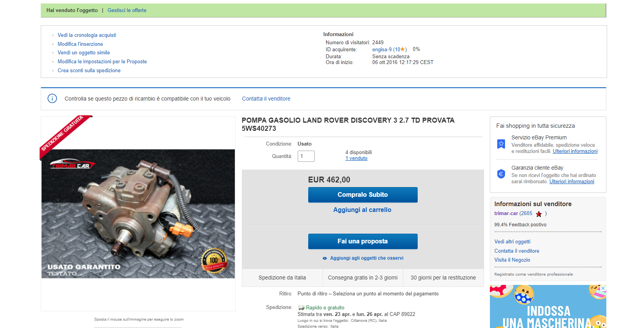Close the mask advertisement banner

[603, 288]
